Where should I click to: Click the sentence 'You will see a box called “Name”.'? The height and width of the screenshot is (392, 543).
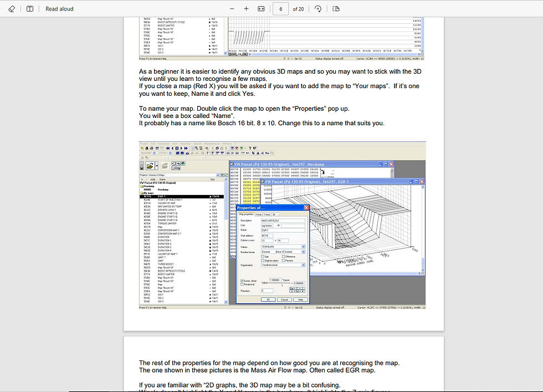(x=187, y=116)
